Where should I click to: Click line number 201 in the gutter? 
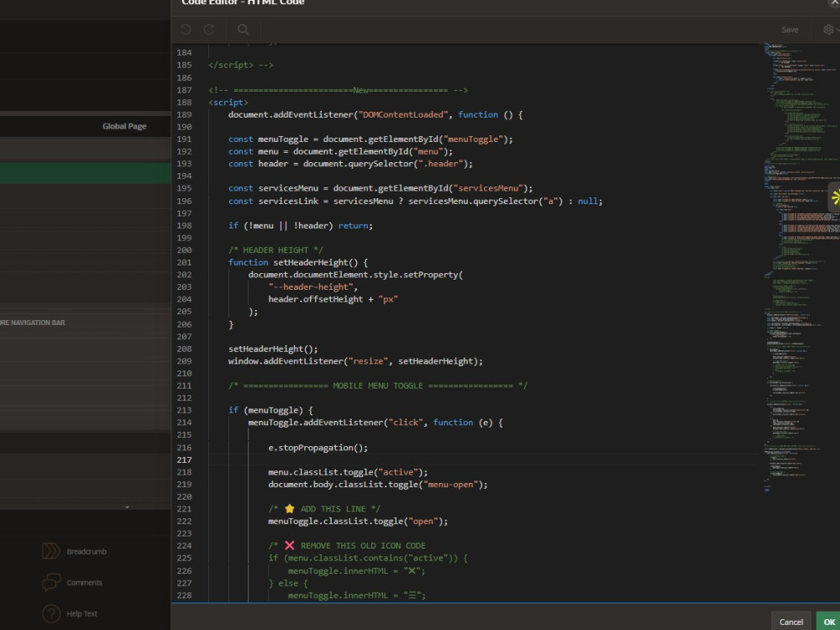tap(184, 262)
